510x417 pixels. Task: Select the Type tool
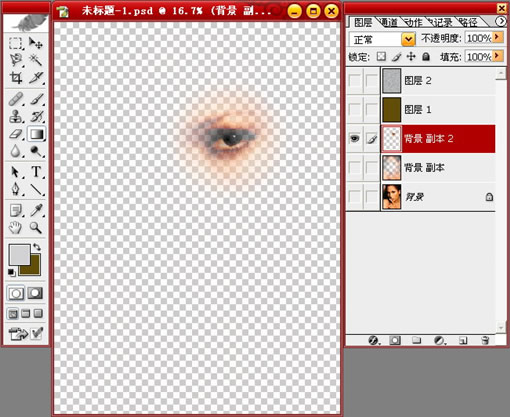tap(36, 172)
